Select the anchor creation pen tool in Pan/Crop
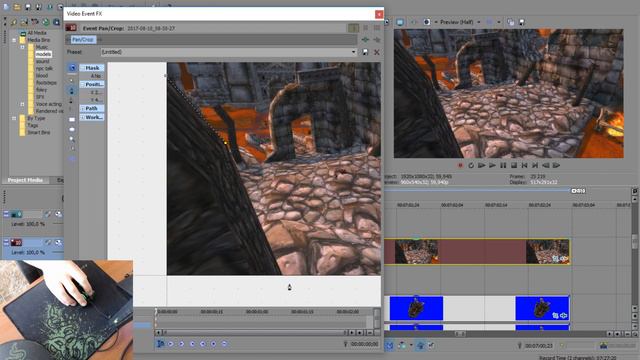This screenshot has width=640, height=360. pos(72,91)
